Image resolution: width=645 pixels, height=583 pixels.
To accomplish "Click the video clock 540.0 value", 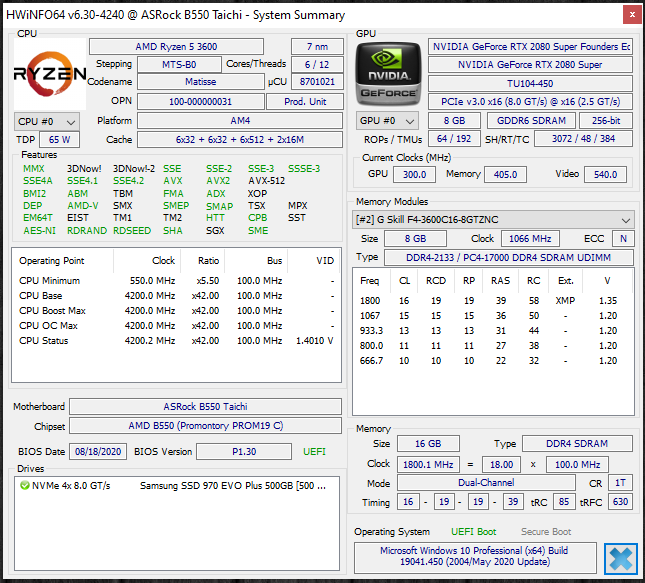I will click(x=605, y=174).
